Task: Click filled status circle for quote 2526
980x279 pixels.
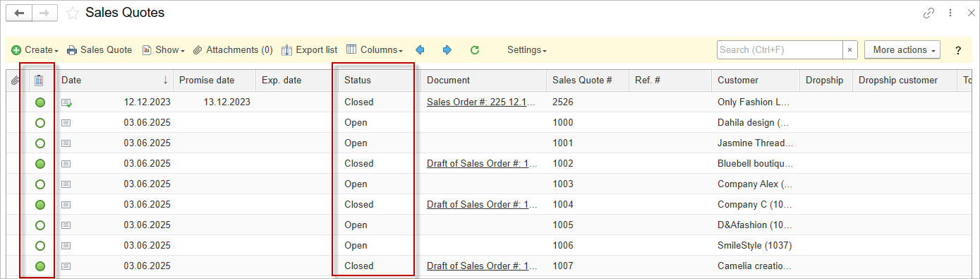Action: 40,102
